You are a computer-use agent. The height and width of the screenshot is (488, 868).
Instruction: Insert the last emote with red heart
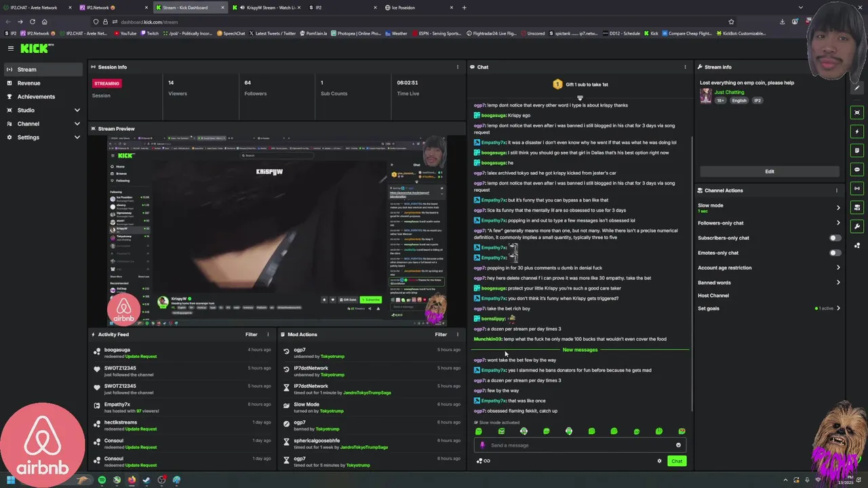tap(682, 431)
